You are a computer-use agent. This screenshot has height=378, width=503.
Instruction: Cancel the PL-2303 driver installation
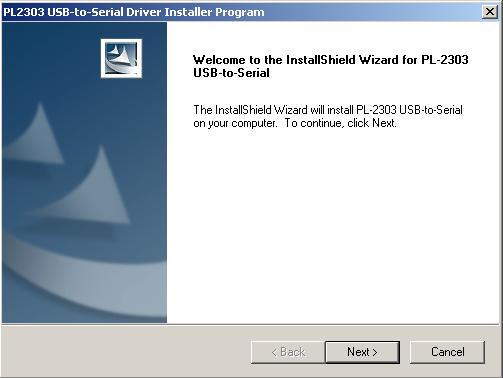447,352
